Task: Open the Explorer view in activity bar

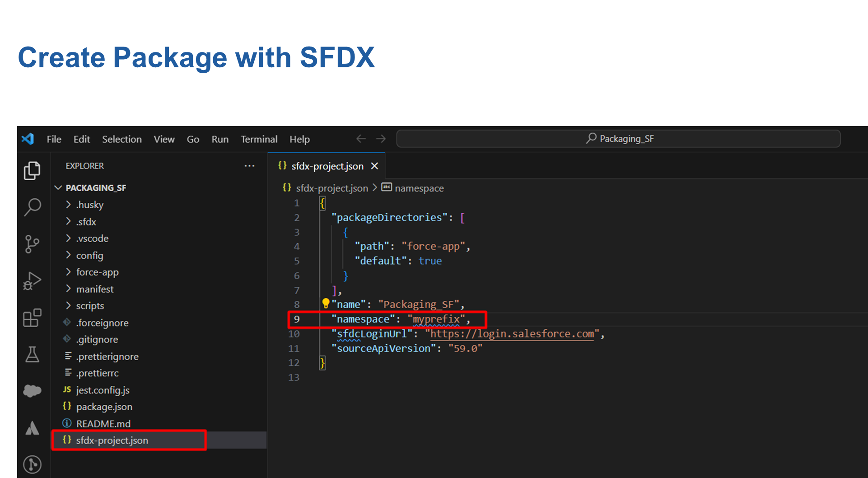Action: (x=32, y=171)
